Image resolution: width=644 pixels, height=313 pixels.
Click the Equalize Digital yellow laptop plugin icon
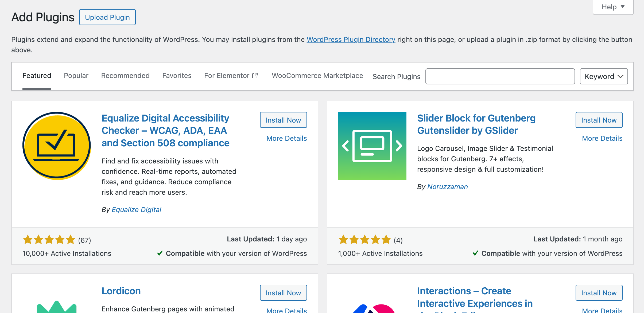[57, 146]
